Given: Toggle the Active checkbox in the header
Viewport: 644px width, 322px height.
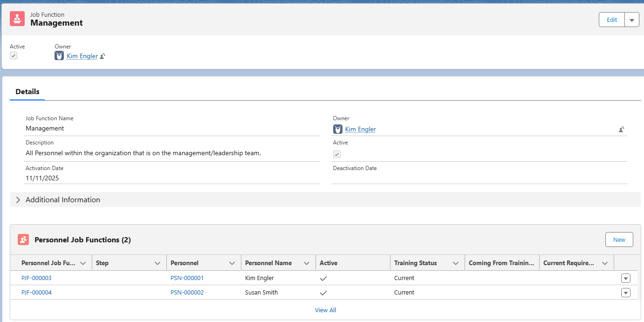Looking at the screenshot, I should [14, 56].
